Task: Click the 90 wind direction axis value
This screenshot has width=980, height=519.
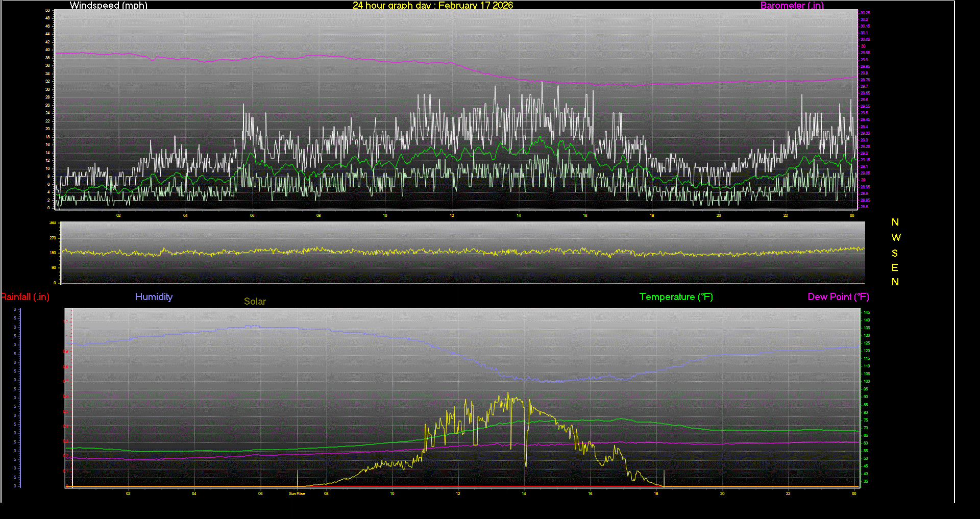Action: (x=53, y=267)
